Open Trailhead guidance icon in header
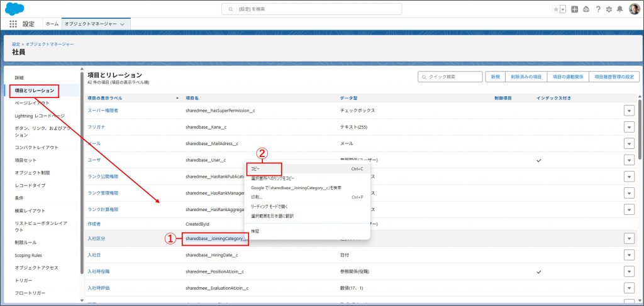The image size is (644, 306). [586, 9]
